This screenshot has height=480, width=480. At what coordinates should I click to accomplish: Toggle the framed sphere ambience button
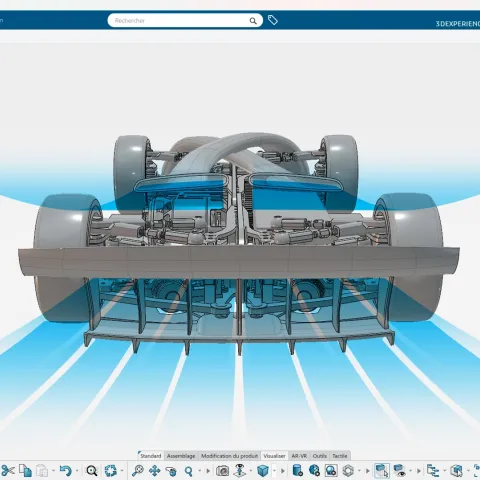pyautogui.click(x=331, y=471)
